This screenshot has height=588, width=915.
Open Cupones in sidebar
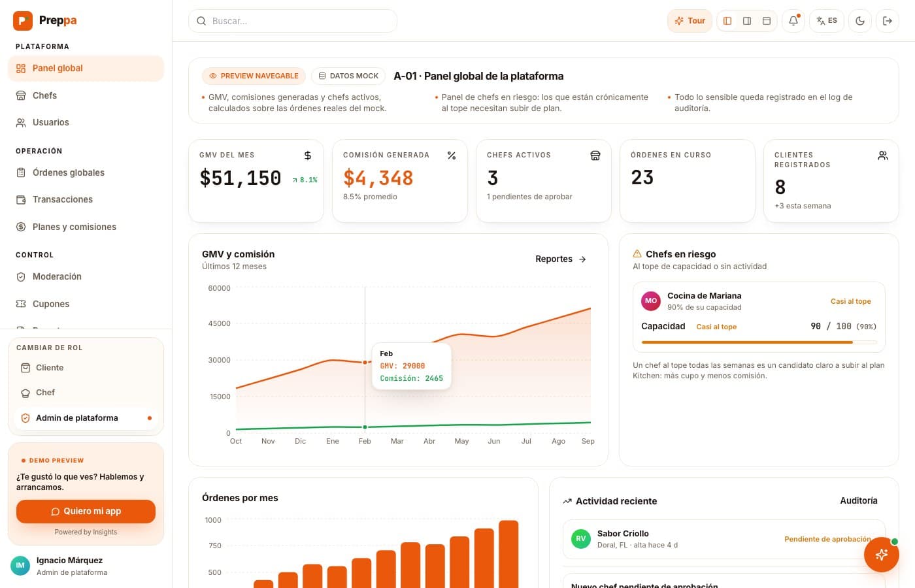(x=86, y=304)
